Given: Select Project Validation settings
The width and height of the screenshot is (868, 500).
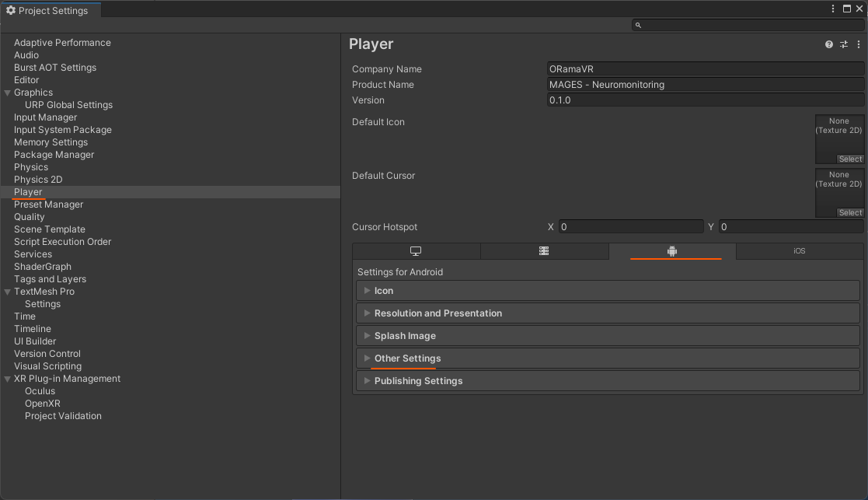Looking at the screenshot, I should [63, 416].
